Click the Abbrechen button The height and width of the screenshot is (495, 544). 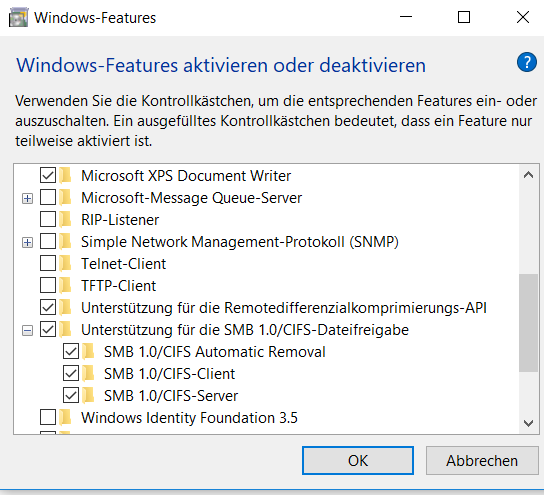tap(482, 461)
